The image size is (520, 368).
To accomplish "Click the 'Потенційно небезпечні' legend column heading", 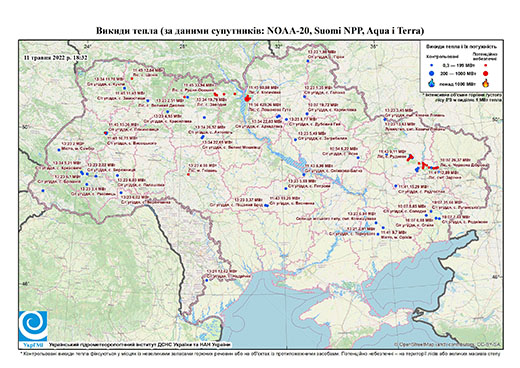I will 485,56.
